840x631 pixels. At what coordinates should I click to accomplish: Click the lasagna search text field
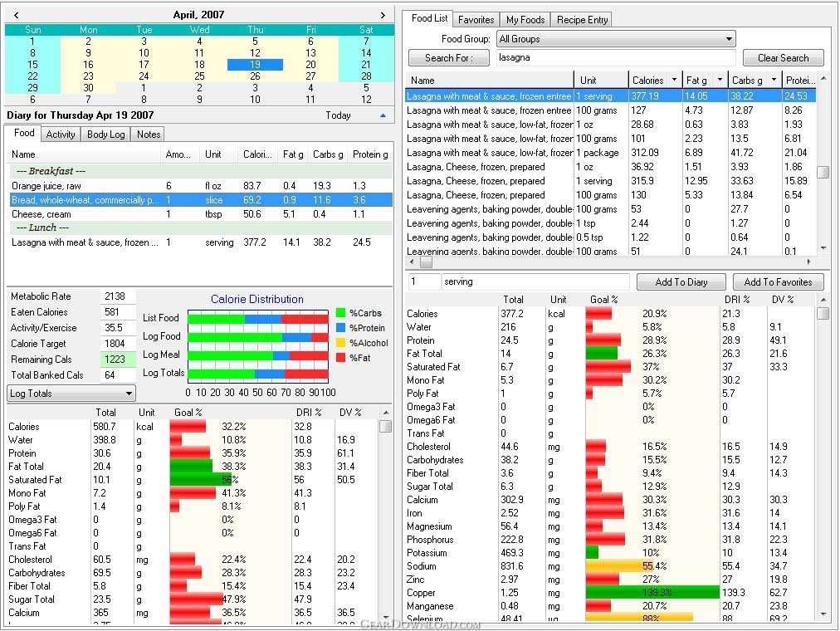coord(616,58)
